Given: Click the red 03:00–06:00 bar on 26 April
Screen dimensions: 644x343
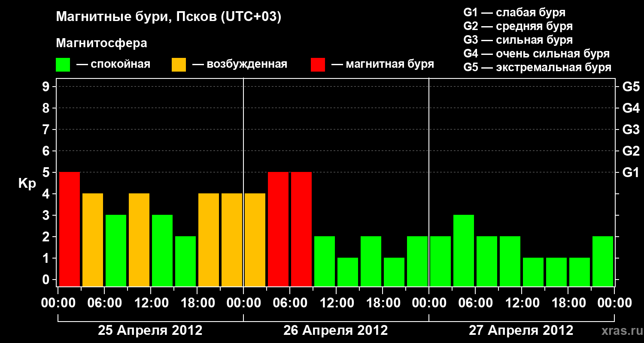Looking at the screenshot, I should tap(278, 229).
